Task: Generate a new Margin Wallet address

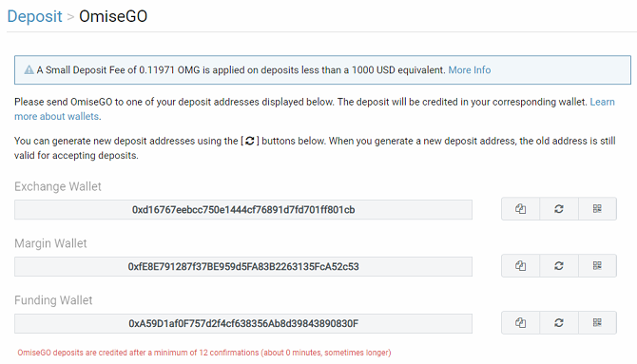Action: [559, 266]
